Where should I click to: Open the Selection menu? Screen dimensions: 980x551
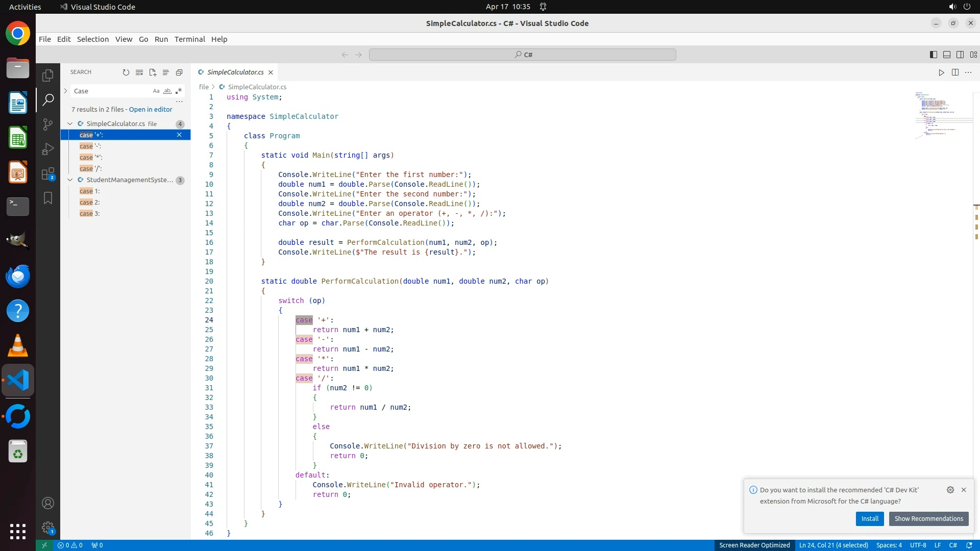92,39
